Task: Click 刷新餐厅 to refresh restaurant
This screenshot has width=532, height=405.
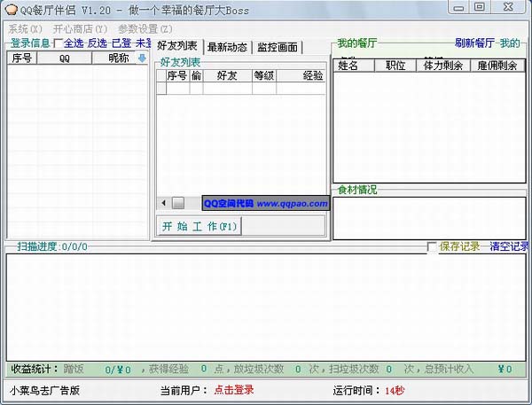Action: [x=474, y=43]
